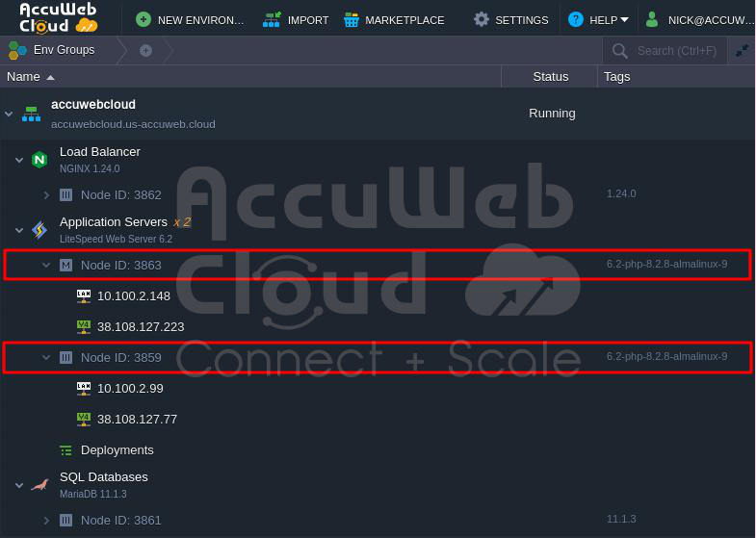This screenshot has width=756, height=538.
Task: Click the NGINX Load Balancer icon
Action: pyautogui.click(x=39, y=160)
